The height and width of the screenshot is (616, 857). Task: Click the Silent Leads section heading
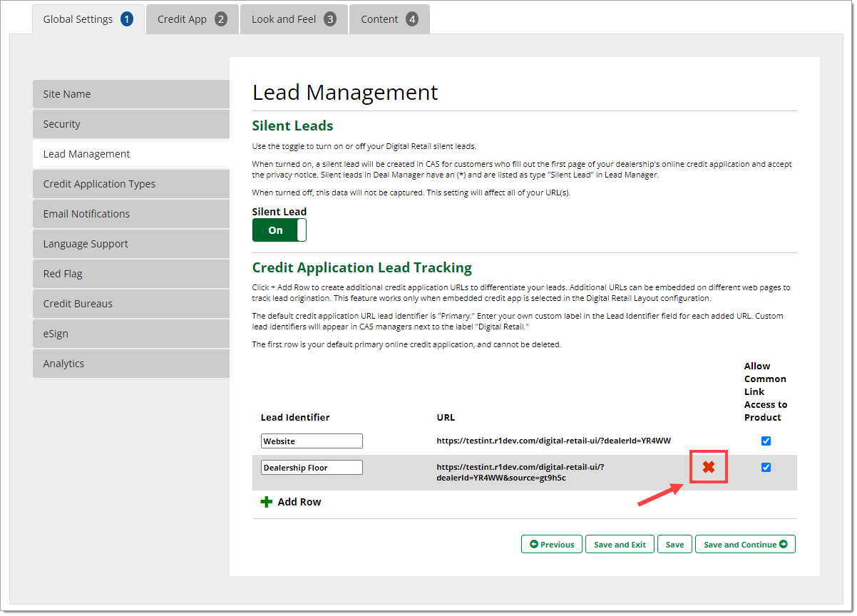click(x=292, y=125)
